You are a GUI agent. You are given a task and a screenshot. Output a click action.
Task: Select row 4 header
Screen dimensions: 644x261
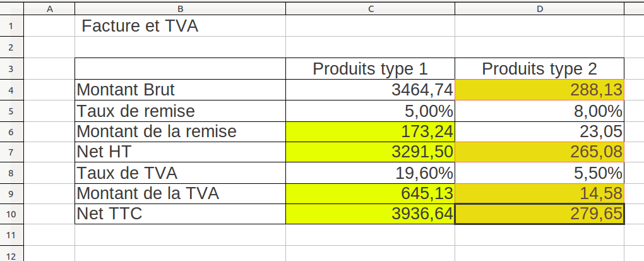point(12,90)
